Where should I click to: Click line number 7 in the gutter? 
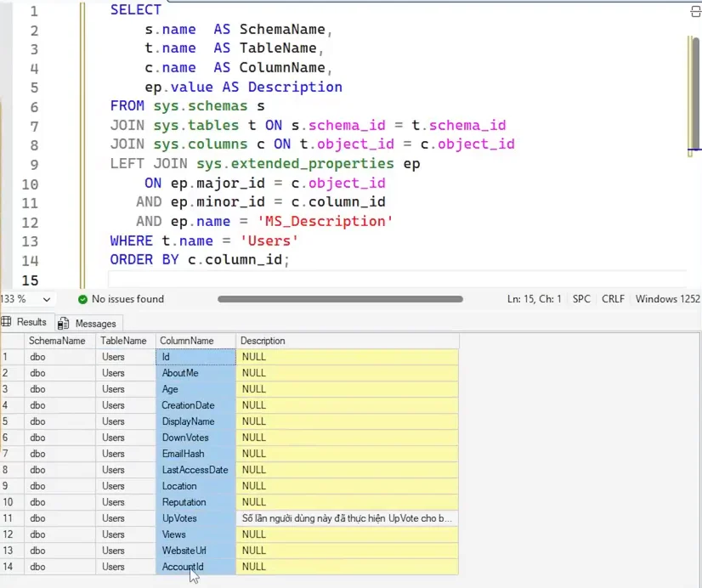point(34,127)
